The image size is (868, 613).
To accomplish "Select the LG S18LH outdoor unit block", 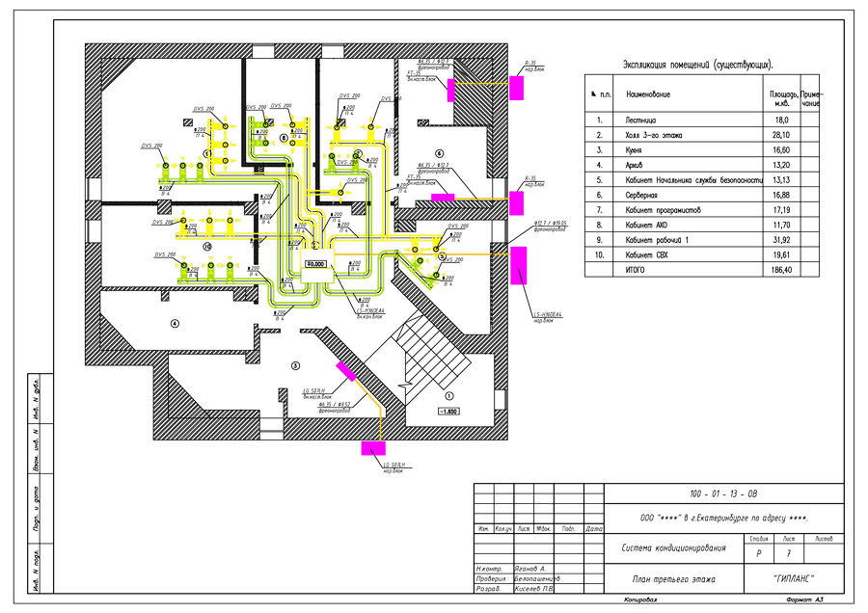I will [x=373, y=448].
